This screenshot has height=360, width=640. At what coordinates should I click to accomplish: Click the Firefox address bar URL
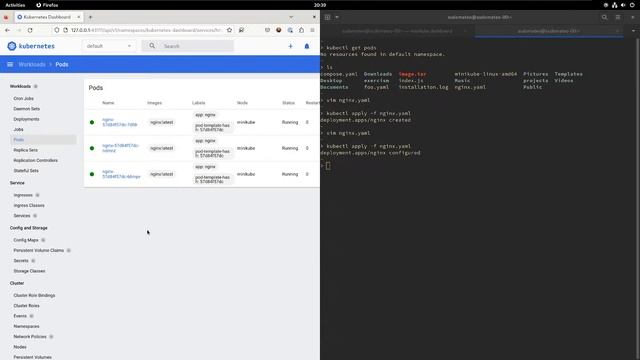coord(146,30)
